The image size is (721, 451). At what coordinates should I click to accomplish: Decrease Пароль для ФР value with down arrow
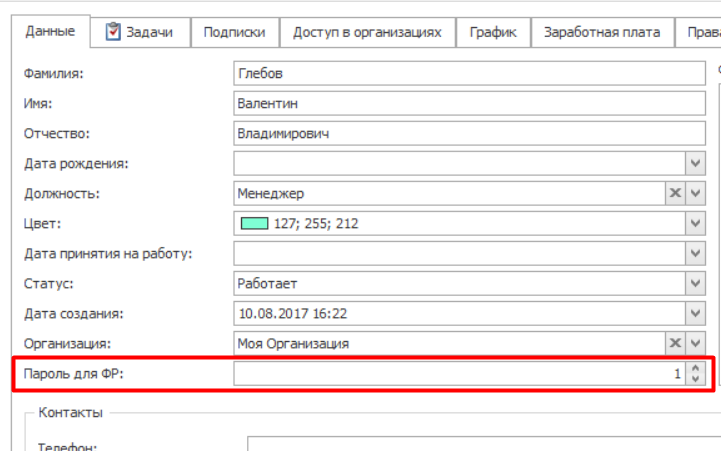(x=696, y=380)
